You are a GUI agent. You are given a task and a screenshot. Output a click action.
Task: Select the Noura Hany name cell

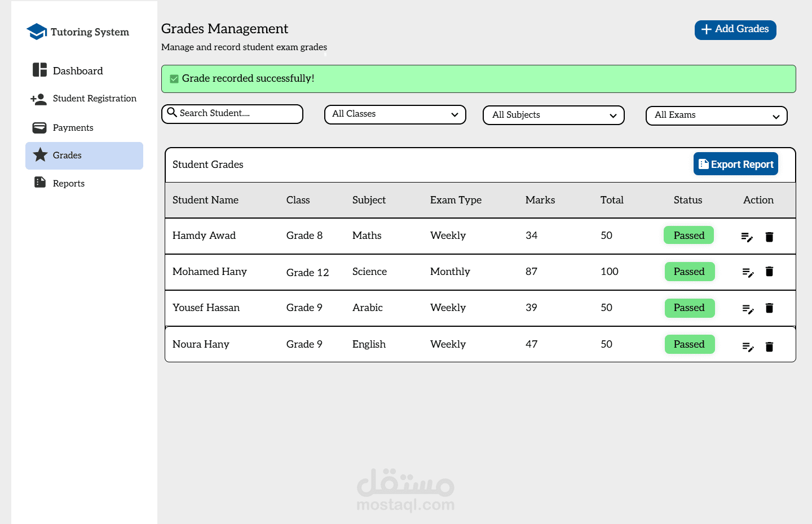point(201,344)
